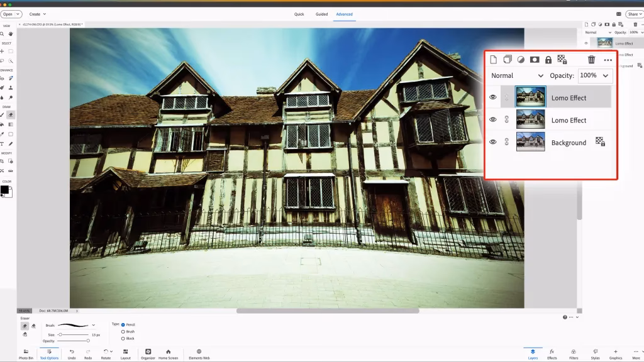Add a layer mask using the mask icon
This screenshot has height=362, width=644.
click(x=534, y=60)
